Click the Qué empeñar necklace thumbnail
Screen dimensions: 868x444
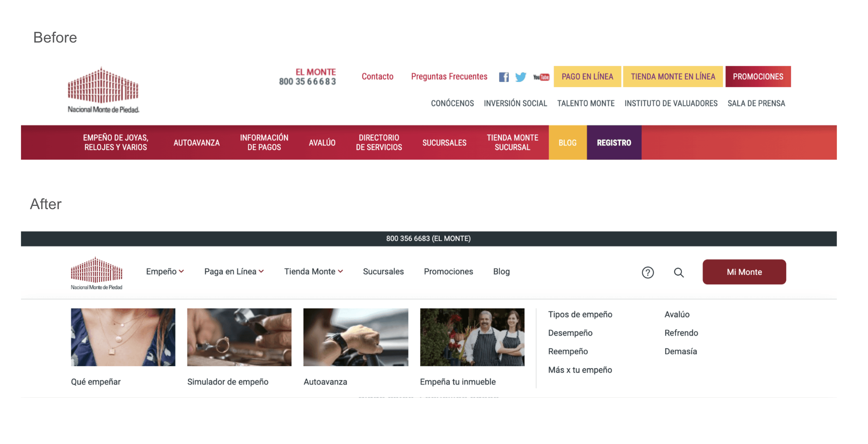click(123, 337)
